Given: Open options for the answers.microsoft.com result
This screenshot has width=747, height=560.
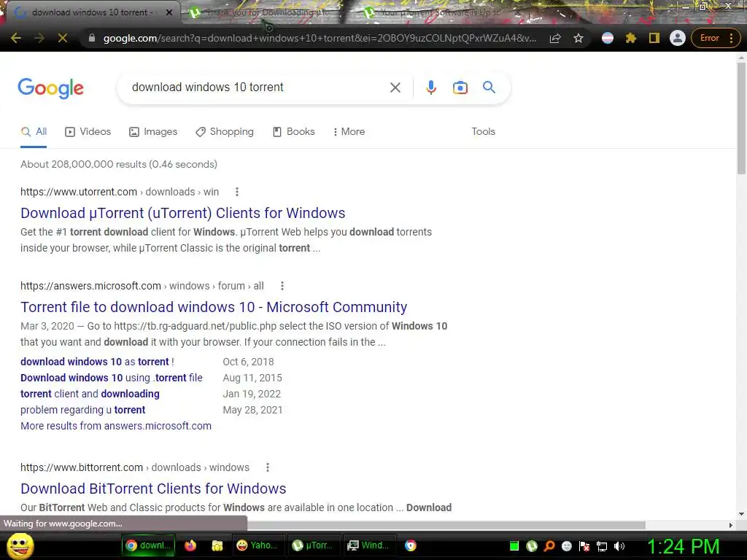Looking at the screenshot, I should [x=282, y=286].
